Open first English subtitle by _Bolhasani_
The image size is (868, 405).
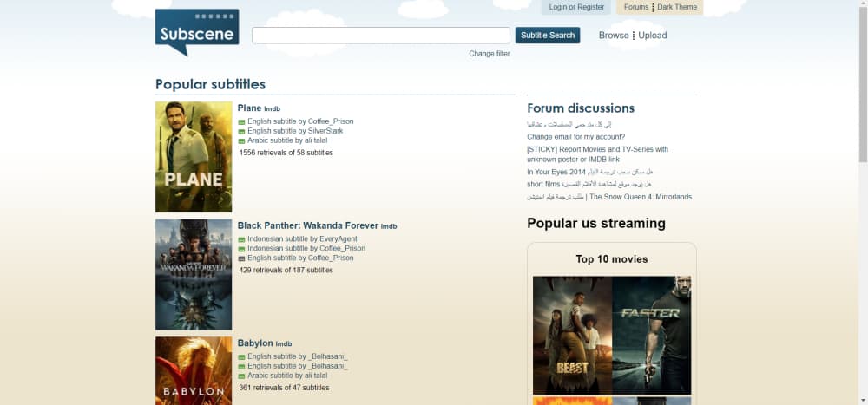pos(298,356)
